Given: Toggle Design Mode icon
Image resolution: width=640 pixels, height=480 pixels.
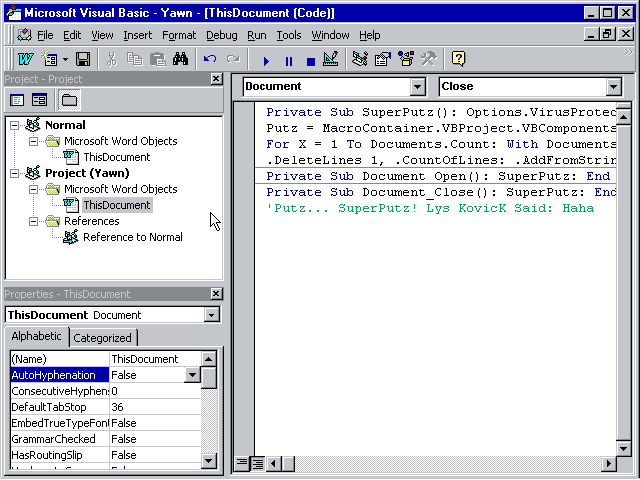Looking at the screenshot, I should (331, 60).
